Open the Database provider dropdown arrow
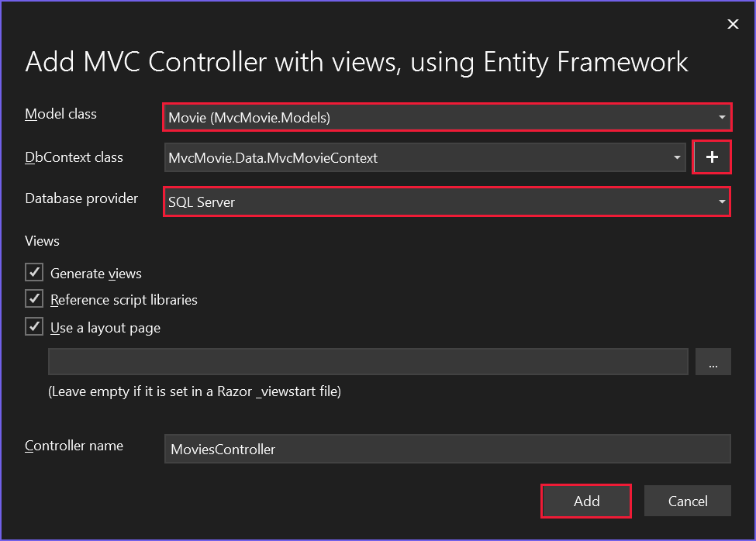Viewport: 756px width, 541px height. pos(722,202)
